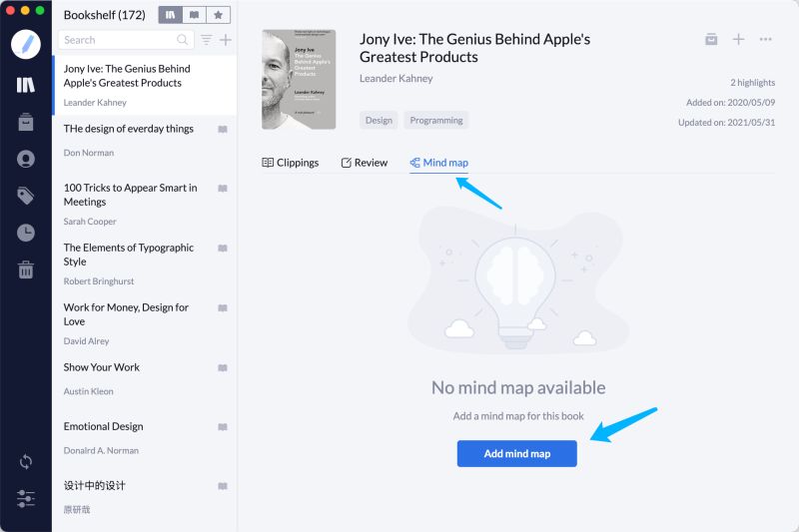Screen dimensions: 799x532
Task: Select the starred books view toggle
Action: (x=218, y=15)
